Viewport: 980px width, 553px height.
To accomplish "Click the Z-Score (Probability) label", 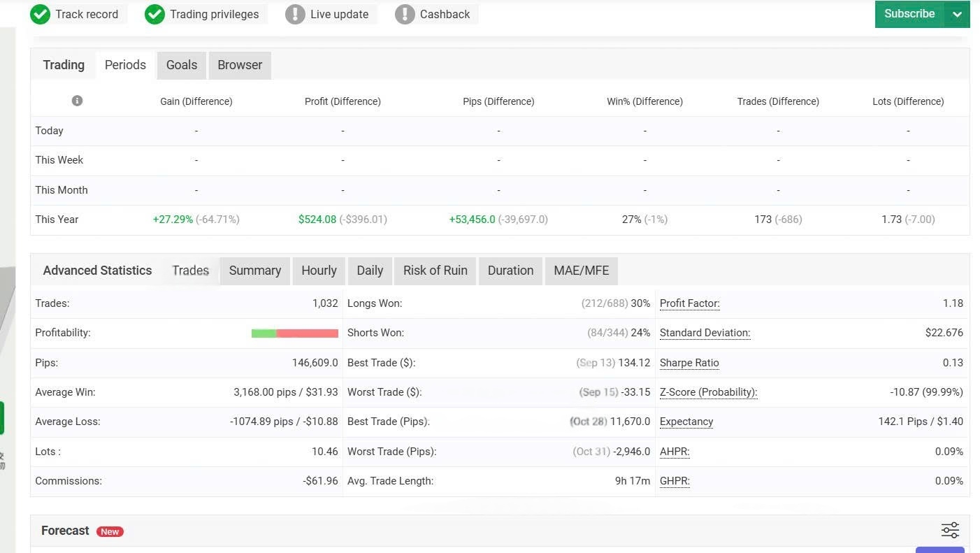I will coord(708,392).
